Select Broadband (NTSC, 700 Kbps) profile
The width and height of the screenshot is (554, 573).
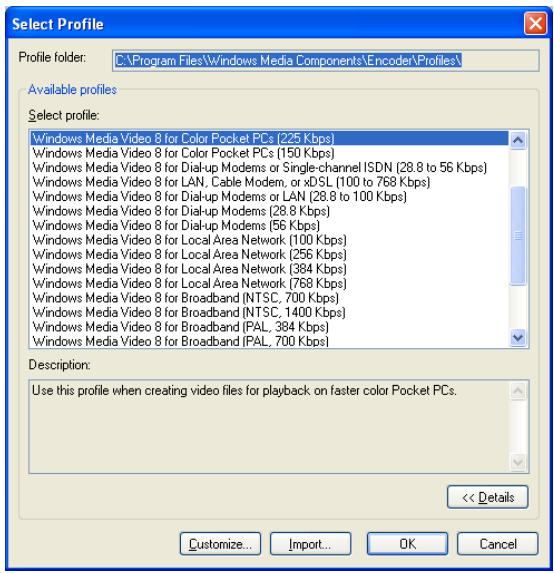269,298
